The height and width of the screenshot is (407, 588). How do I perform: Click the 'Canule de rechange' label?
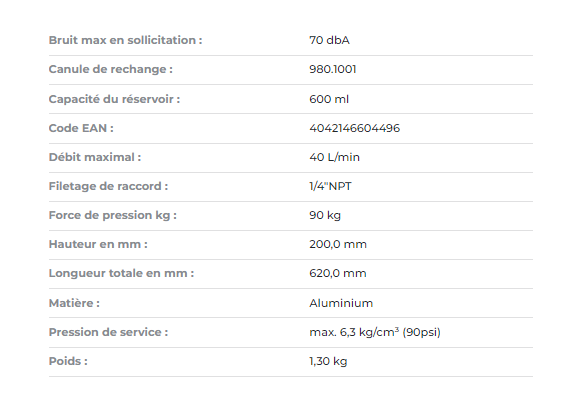(x=111, y=69)
